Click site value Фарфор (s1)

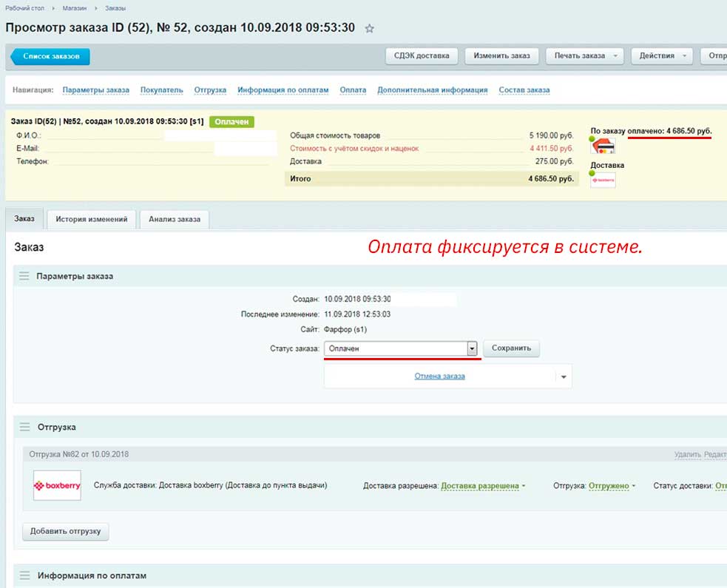[x=345, y=330]
